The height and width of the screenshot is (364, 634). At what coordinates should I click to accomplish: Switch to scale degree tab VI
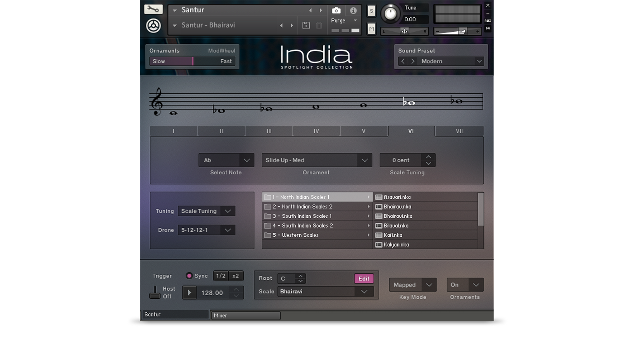(411, 131)
